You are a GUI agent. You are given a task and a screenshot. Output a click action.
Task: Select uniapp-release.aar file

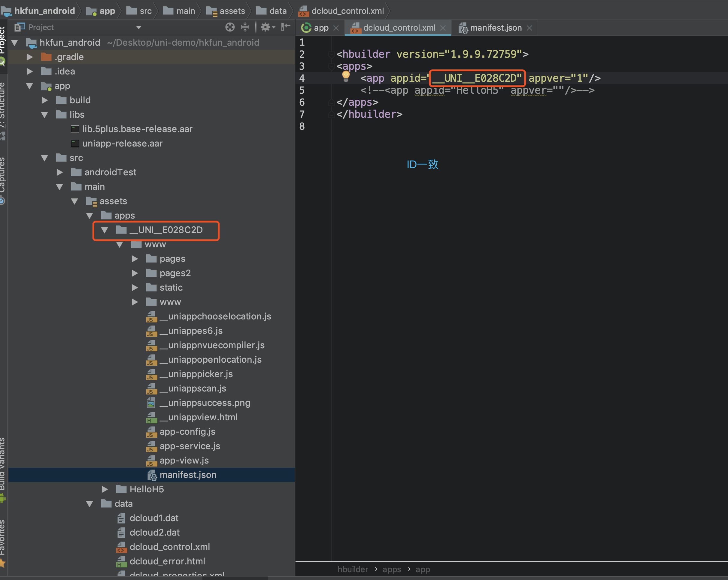point(117,143)
